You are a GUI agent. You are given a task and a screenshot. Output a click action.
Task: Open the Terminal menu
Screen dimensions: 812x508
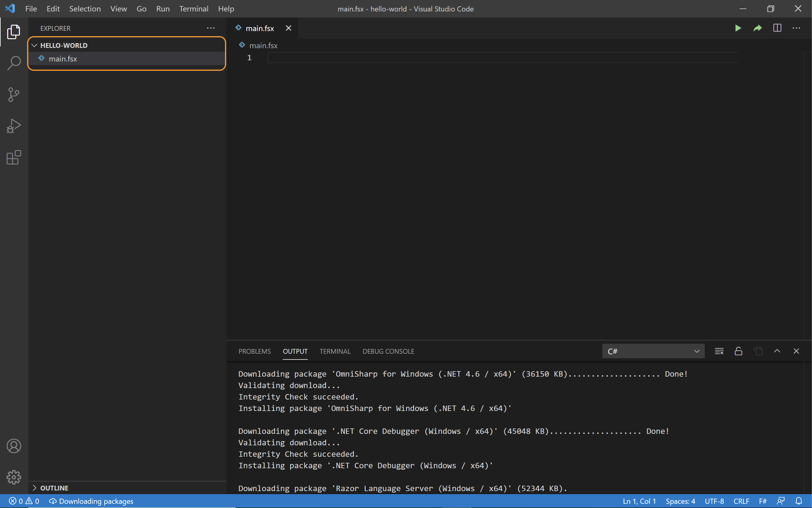coord(193,9)
